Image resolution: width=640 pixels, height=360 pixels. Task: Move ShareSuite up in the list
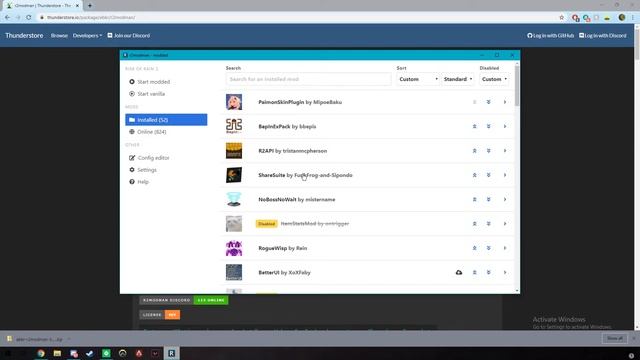click(474, 175)
